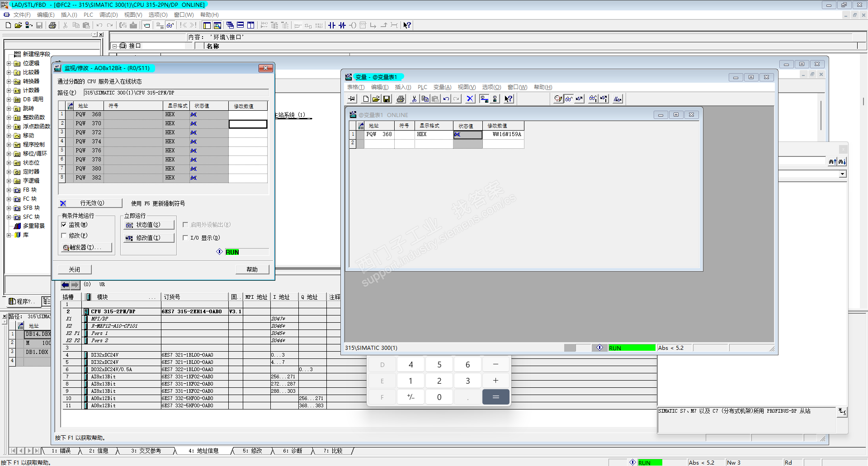Click the pin icon in variable table toolbar
This screenshot has width=868, height=466.
(352, 99)
